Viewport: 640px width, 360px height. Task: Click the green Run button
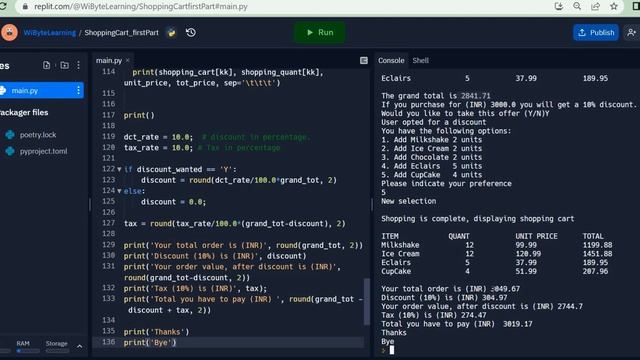320,32
